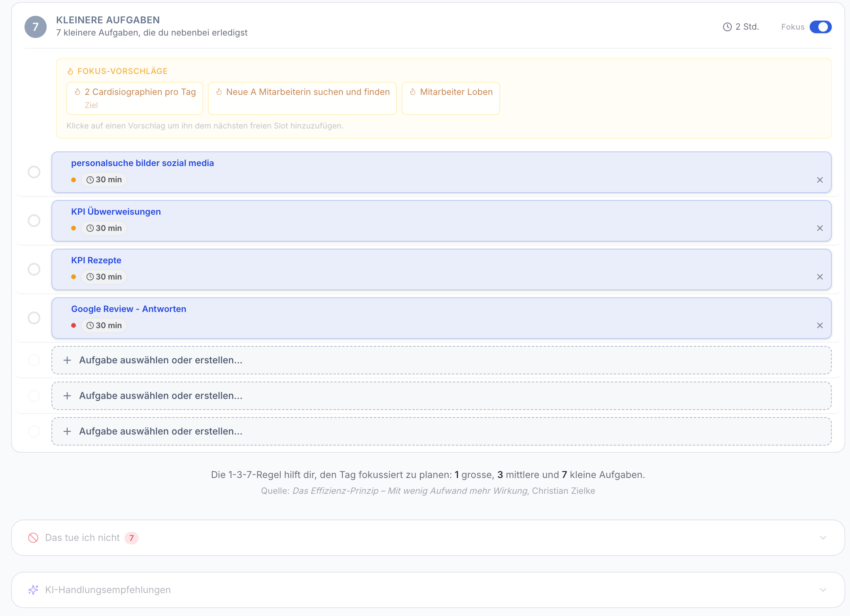Check off the 'KPI Übwerweisungen' task circle

pyautogui.click(x=34, y=221)
